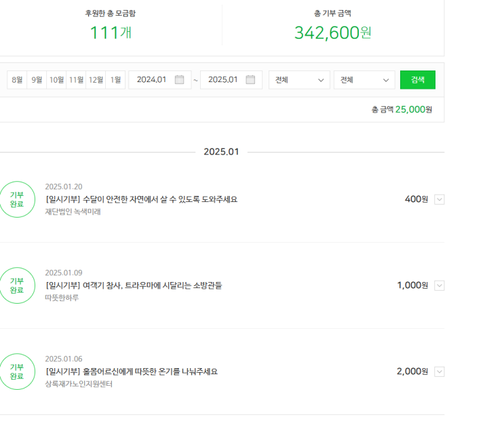Open the 수달이 안전한 자연 donation link
504x423 pixels.
(141, 199)
